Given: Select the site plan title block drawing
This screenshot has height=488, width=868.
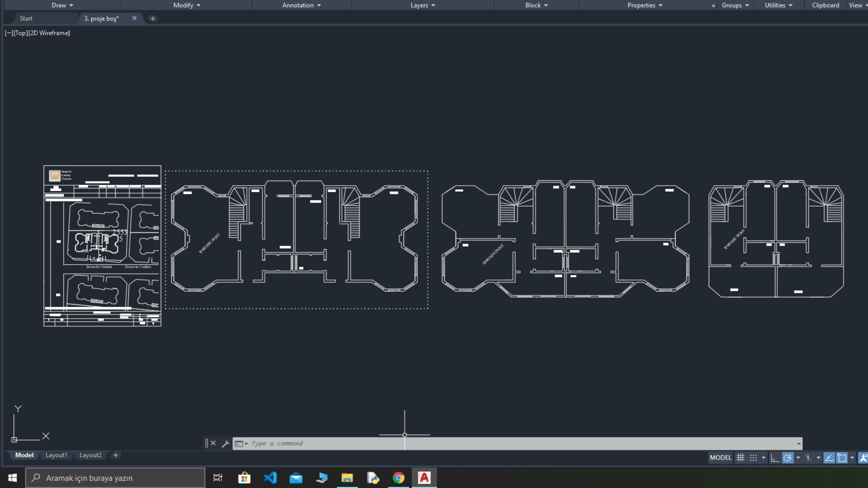Looking at the screenshot, I should pos(102,246).
